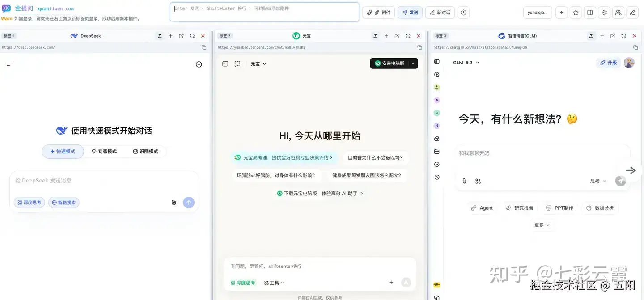The width and height of the screenshot is (644, 300).
Task: Click 安装电脑版 button in Yuanbao
Action: 390,63
